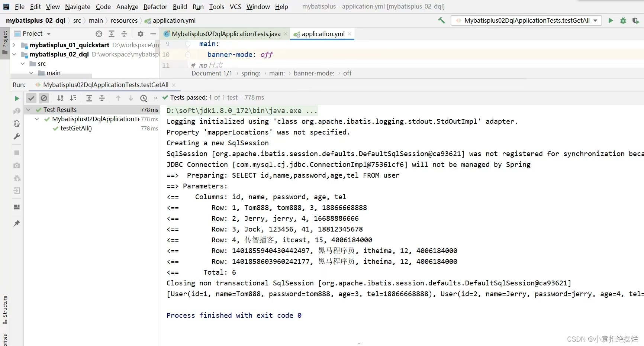Sort tests alphabetically icon
This screenshot has height=346, width=644.
pos(60,98)
